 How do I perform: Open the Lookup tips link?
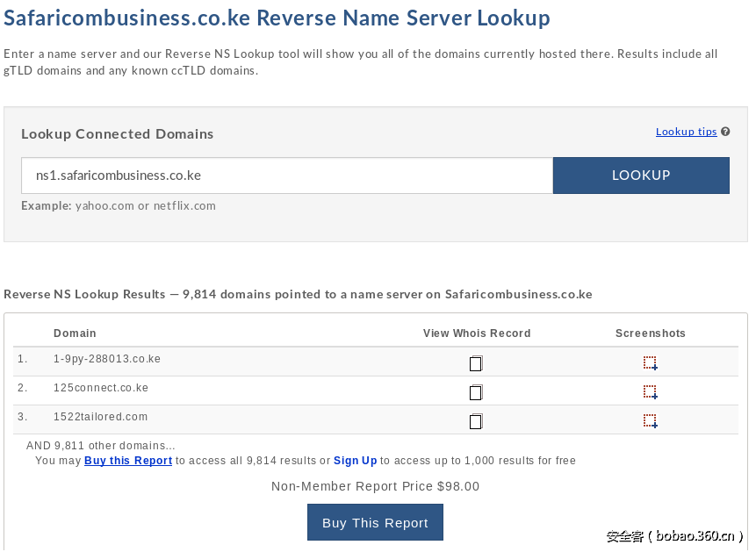point(686,132)
